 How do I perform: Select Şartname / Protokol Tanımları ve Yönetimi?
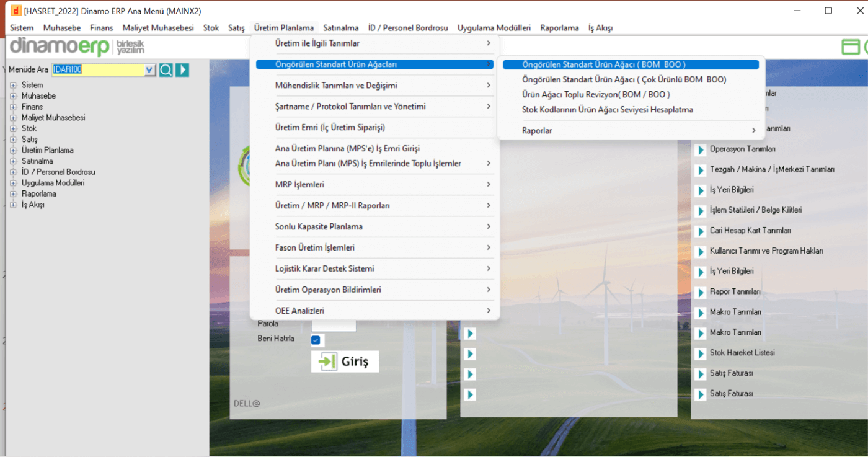coord(375,107)
